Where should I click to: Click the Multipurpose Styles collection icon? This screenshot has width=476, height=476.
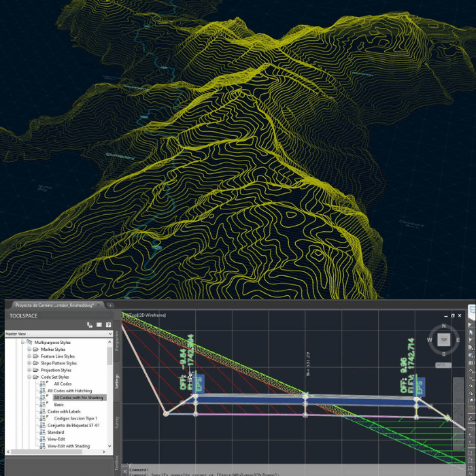[x=29, y=342]
